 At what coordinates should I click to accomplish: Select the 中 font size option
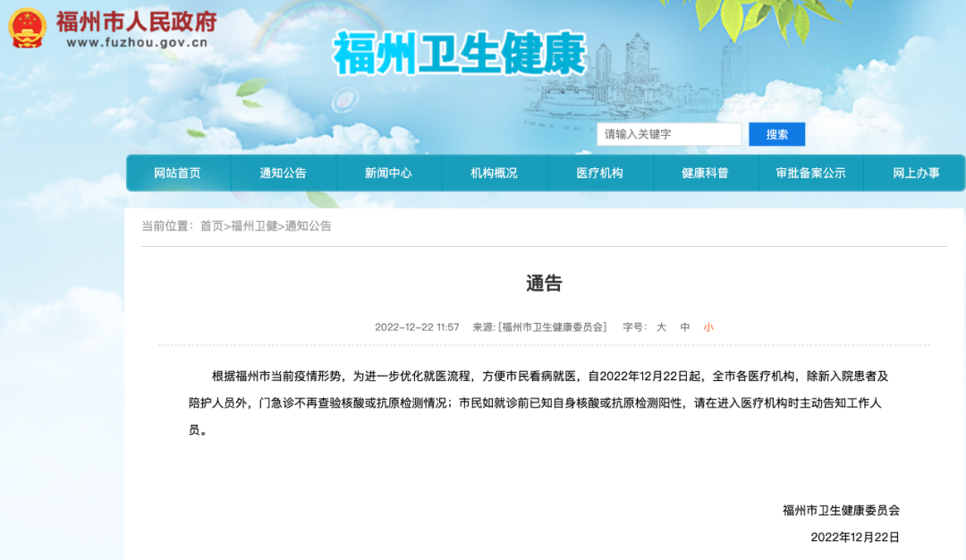(x=683, y=327)
